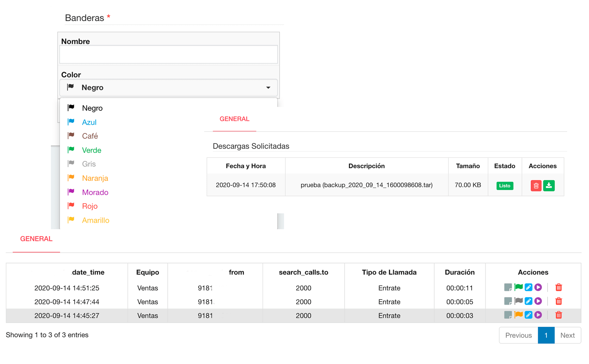Click the 00:00:11 duration cell

460,288
